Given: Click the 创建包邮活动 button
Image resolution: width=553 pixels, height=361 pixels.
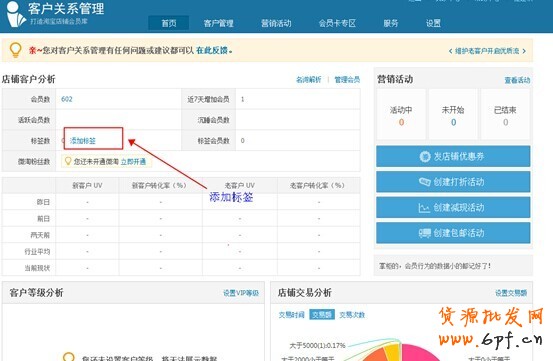Looking at the screenshot, I should coord(453,233).
